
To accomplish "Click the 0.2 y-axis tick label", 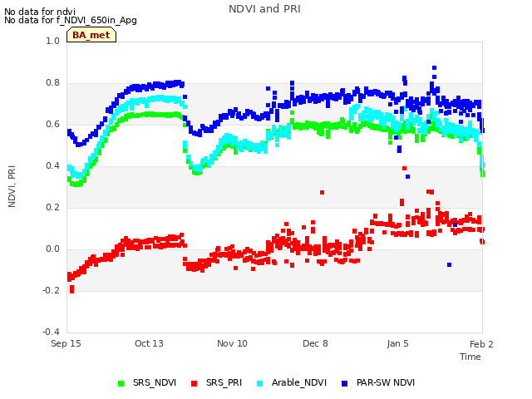I will [x=52, y=207].
